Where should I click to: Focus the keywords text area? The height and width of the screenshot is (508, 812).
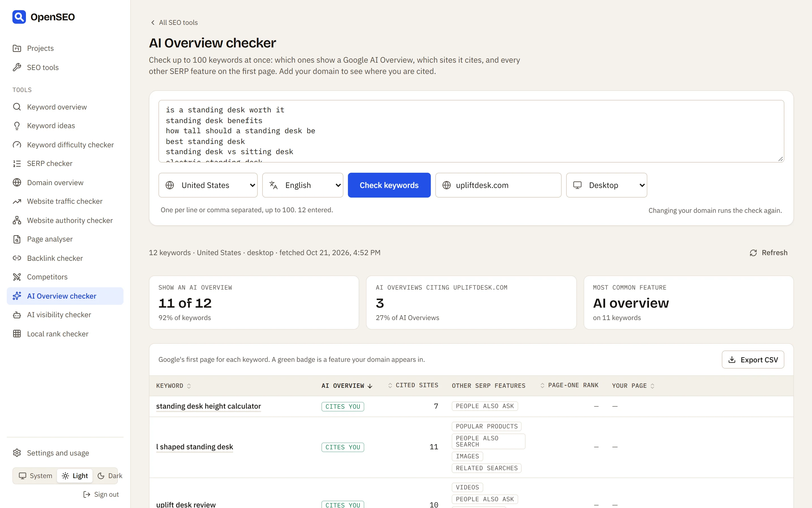click(471, 131)
